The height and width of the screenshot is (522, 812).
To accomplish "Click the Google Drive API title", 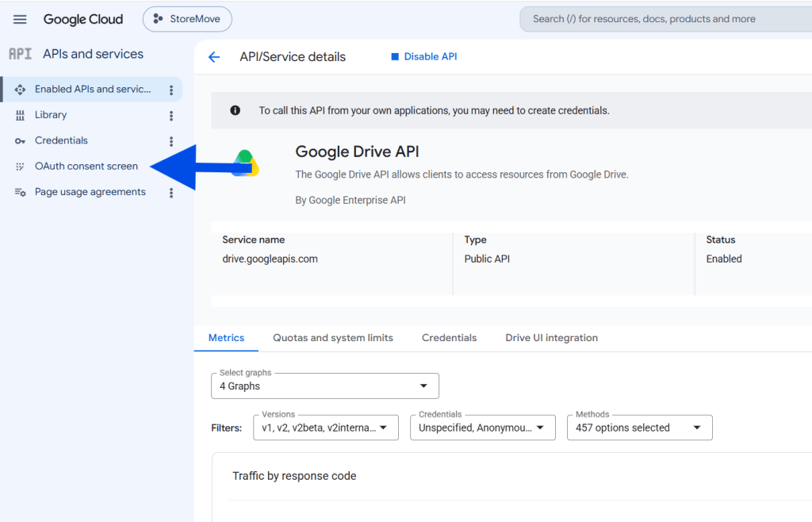I will point(358,152).
